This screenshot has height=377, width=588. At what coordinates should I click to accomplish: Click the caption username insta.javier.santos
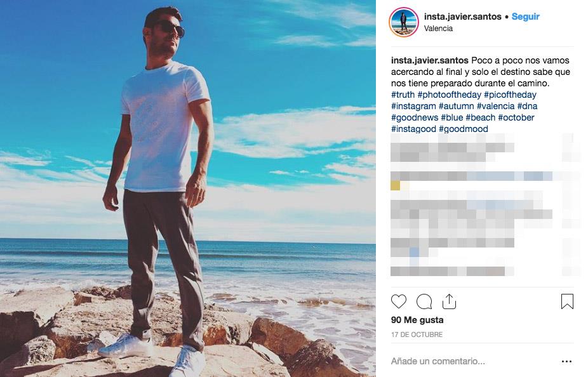(429, 60)
